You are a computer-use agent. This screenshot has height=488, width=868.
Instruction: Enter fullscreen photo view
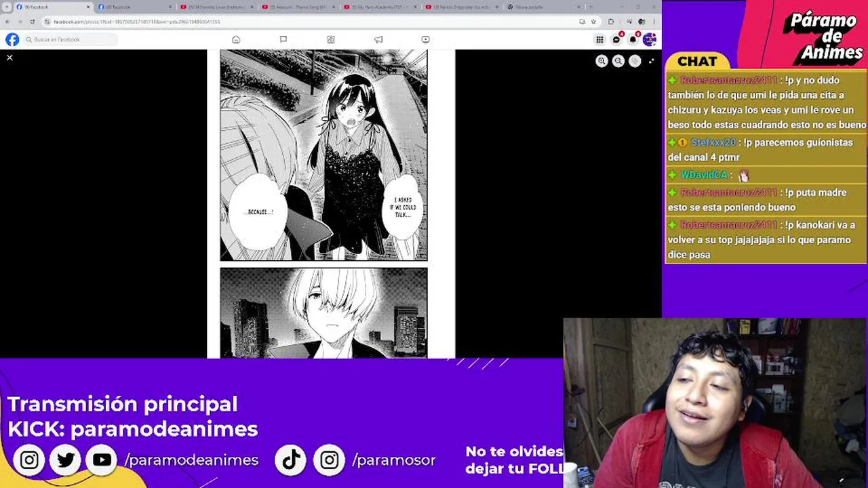(652, 61)
